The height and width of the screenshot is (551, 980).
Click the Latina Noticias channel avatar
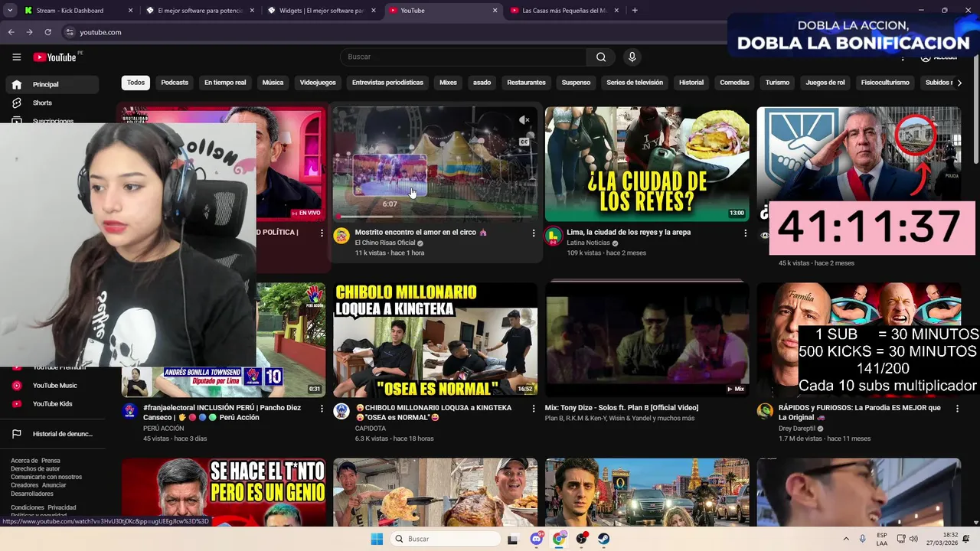pos(553,236)
